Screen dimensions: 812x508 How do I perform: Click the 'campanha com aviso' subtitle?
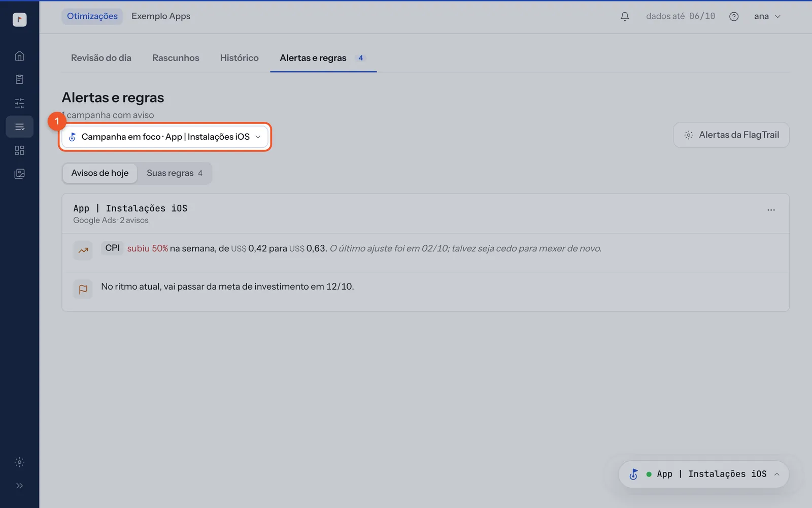(108, 115)
